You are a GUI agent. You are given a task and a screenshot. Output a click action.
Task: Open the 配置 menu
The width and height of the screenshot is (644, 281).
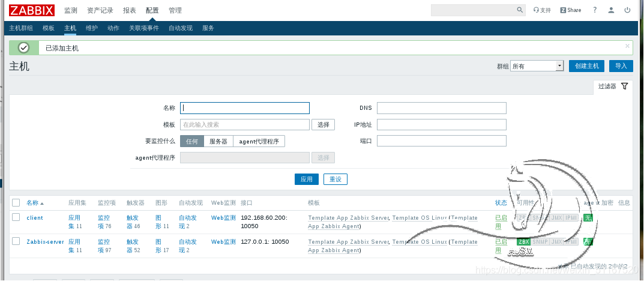(152, 10)
